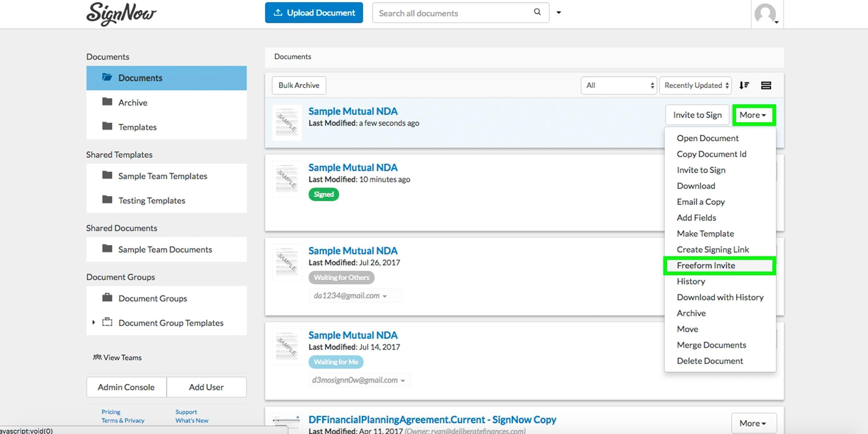Open Recently Updated sort dropdown
The width and height of the screenshot is (868, 434).
pos(695,85)
